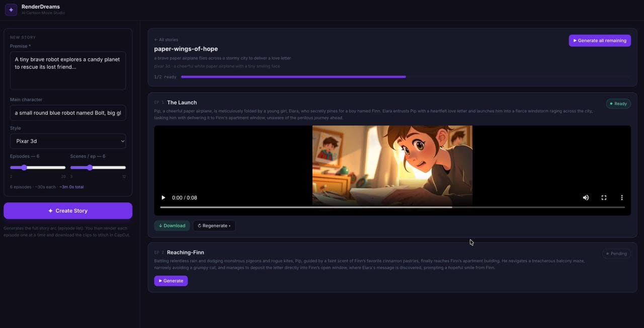This screenshot has height=328, width=644.
Task: Click the Main character input field
Action: 68,113
